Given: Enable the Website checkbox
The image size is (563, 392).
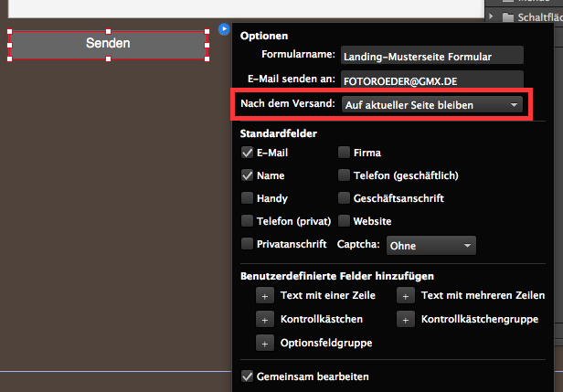Looking at the screenshot, I should (344, 221).
